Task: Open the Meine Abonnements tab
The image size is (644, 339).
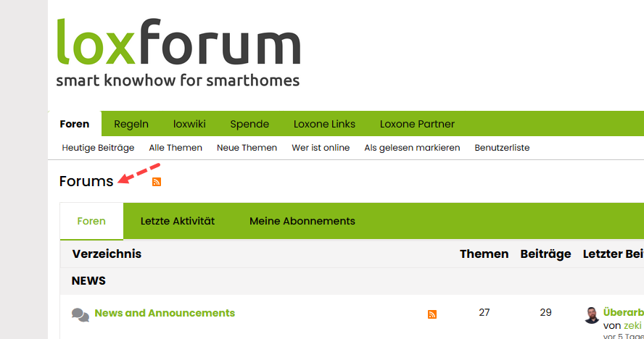Action: tap(302, 221)
